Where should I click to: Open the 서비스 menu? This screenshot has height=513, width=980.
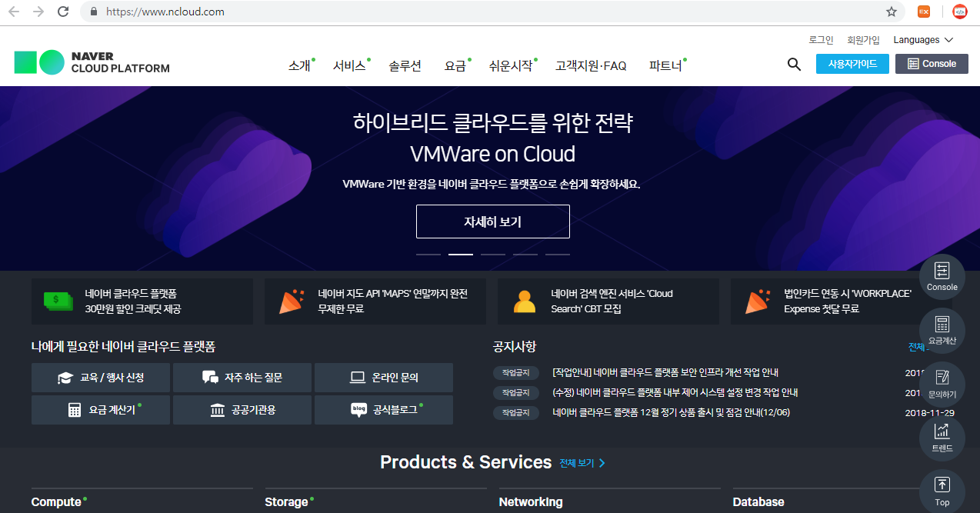(349, 66)
